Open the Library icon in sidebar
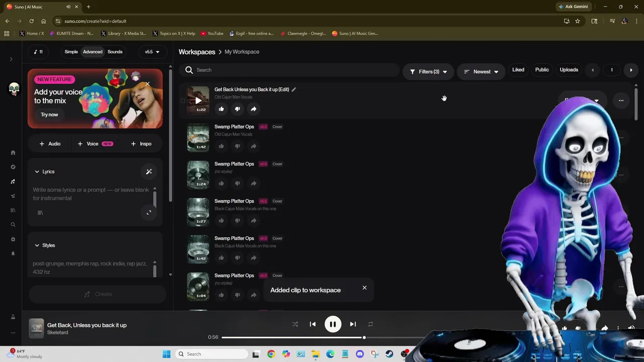Image resolution: width=644 pixels, height=362 pixels. 13,210
